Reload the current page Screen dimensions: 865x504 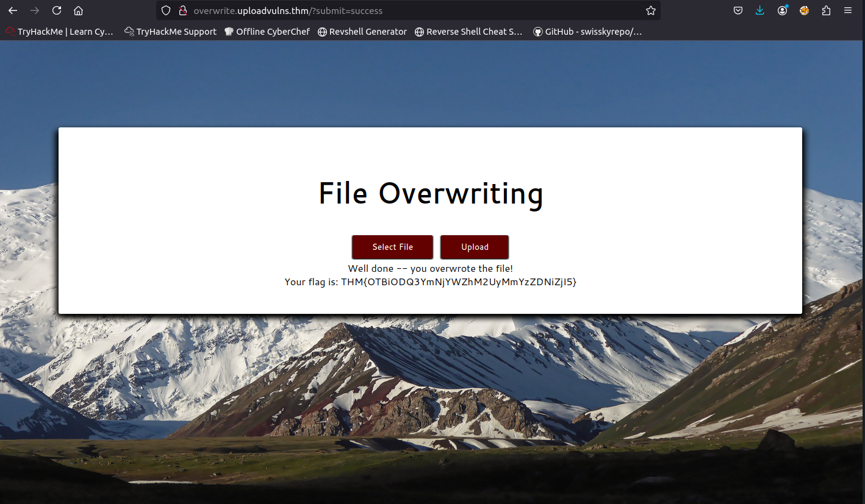click(57, 10)
